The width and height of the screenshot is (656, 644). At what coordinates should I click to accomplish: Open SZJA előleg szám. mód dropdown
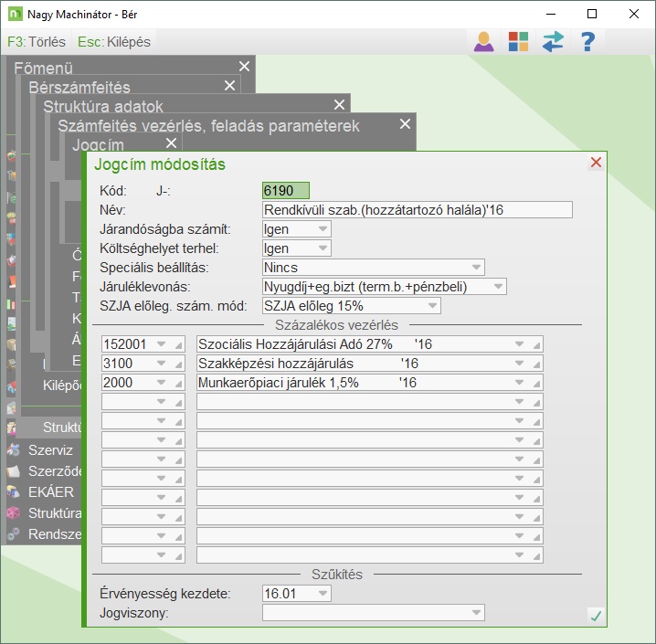432,306
